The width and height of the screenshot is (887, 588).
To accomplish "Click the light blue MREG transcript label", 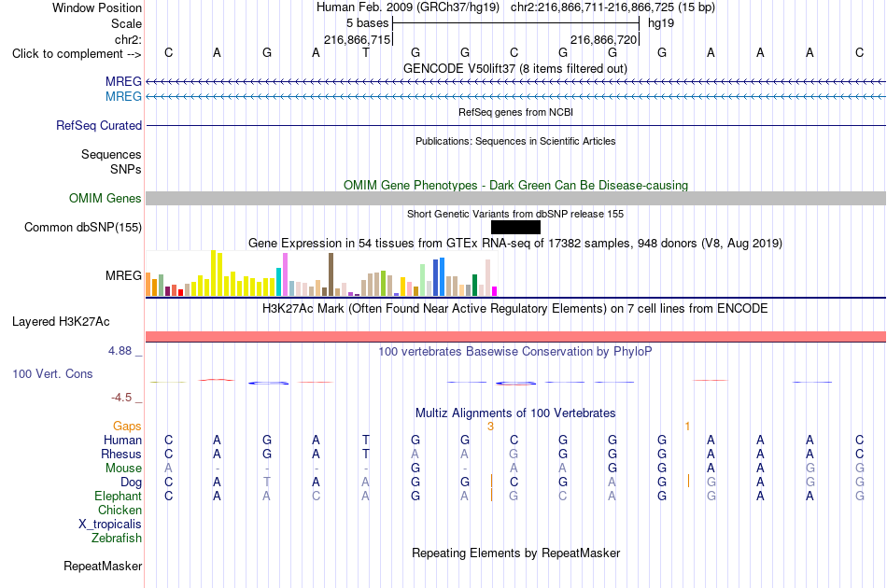I will tap(123, 97).
